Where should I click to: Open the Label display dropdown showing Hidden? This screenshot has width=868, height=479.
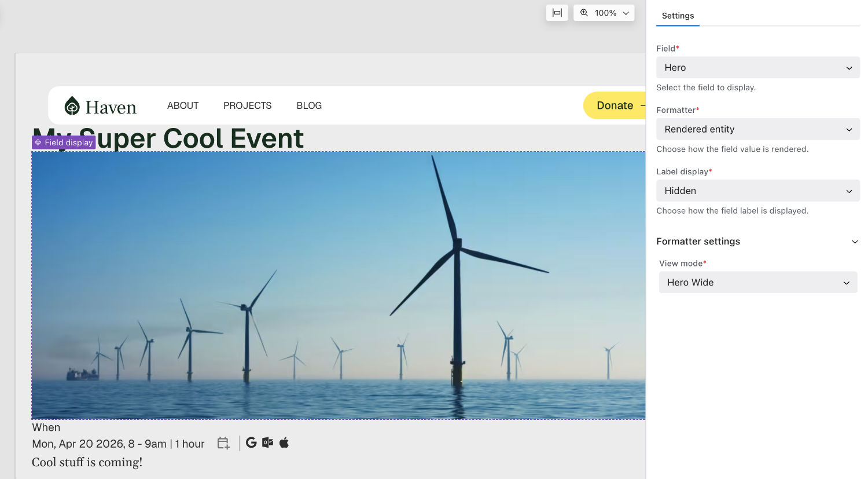(758, 191)
